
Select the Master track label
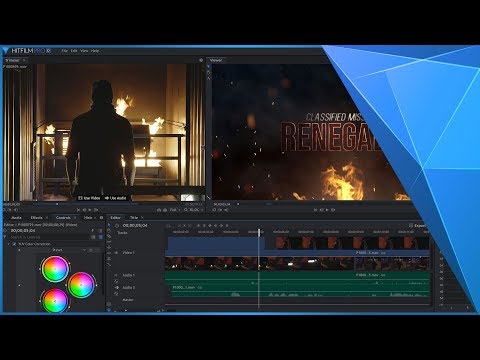pyautogui.click(x=128, y=300)
